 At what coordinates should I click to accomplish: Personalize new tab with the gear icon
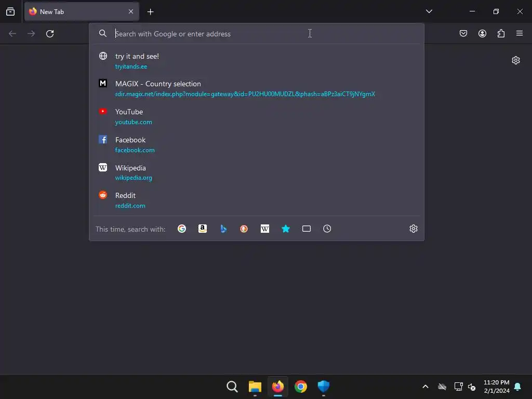516,60
